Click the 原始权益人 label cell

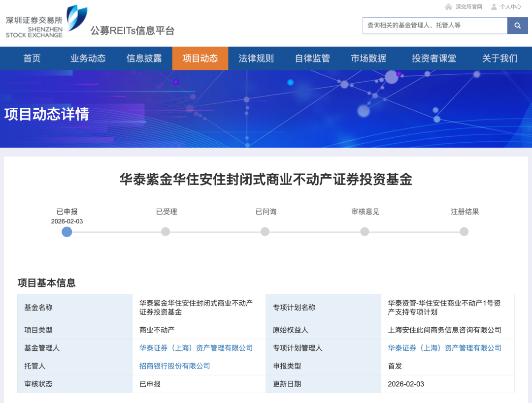click(x=323, y=330)
